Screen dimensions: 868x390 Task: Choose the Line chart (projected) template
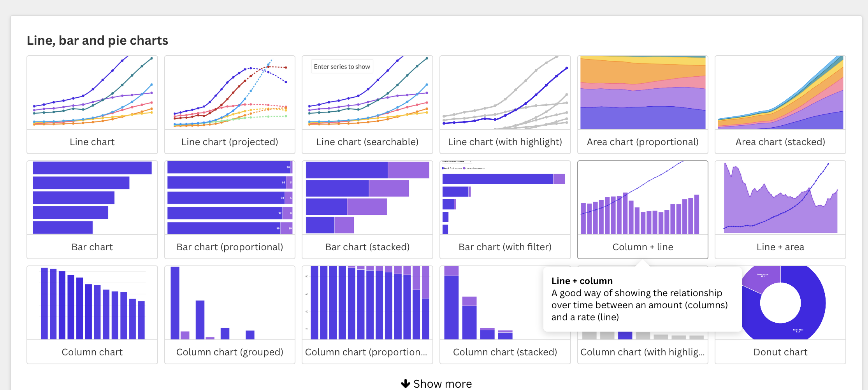pos(230,104)
